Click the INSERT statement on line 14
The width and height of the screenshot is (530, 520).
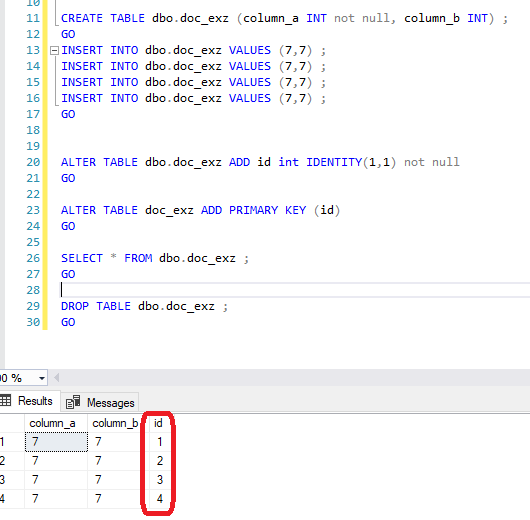coord(193,66)
